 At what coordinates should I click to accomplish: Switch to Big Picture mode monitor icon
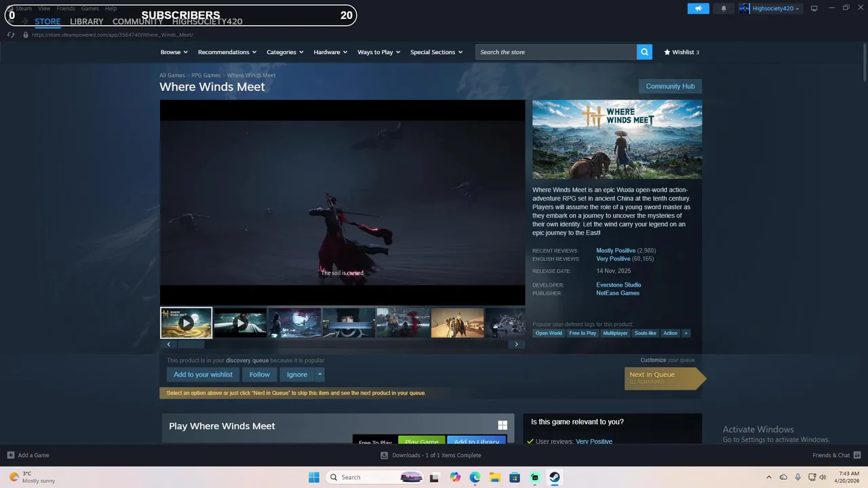coord(814,8)
